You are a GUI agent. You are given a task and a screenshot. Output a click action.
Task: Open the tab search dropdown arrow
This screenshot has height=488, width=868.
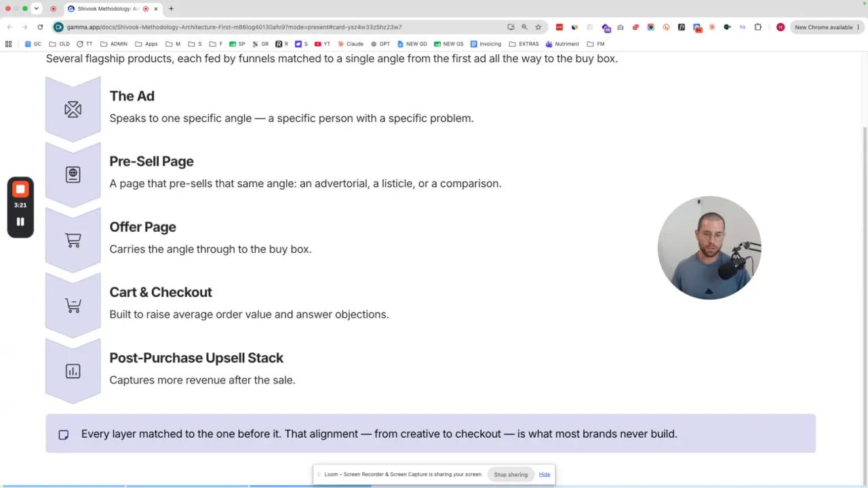pyautogui.click(x=36, y=9)
